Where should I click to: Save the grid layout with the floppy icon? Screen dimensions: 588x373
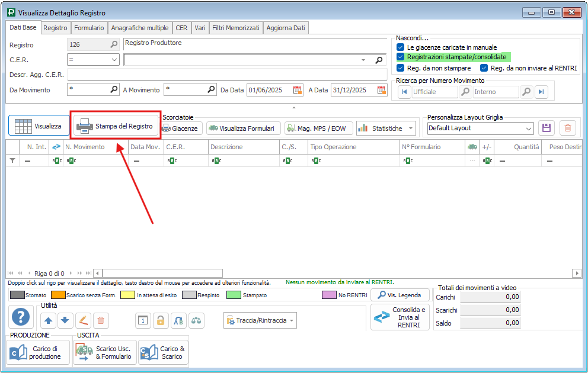click(x=546, y=128)
